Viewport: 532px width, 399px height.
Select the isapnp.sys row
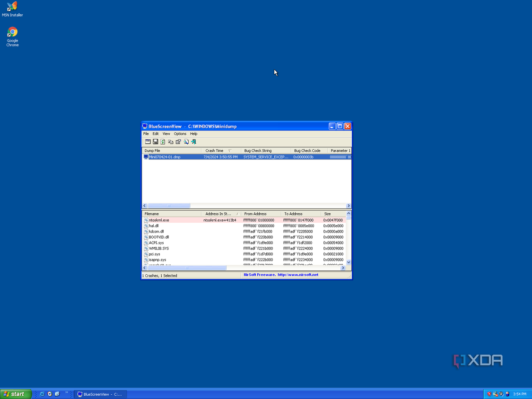244,260
